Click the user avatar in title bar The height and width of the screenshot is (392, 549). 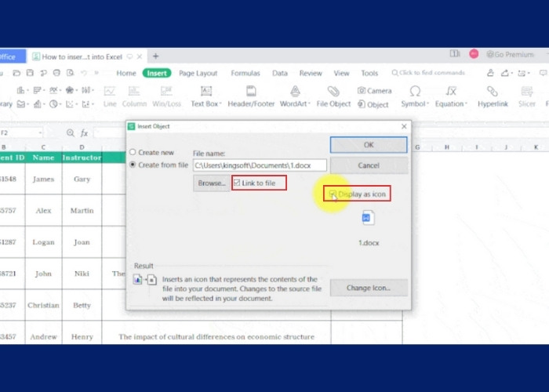tap(474, 54)
